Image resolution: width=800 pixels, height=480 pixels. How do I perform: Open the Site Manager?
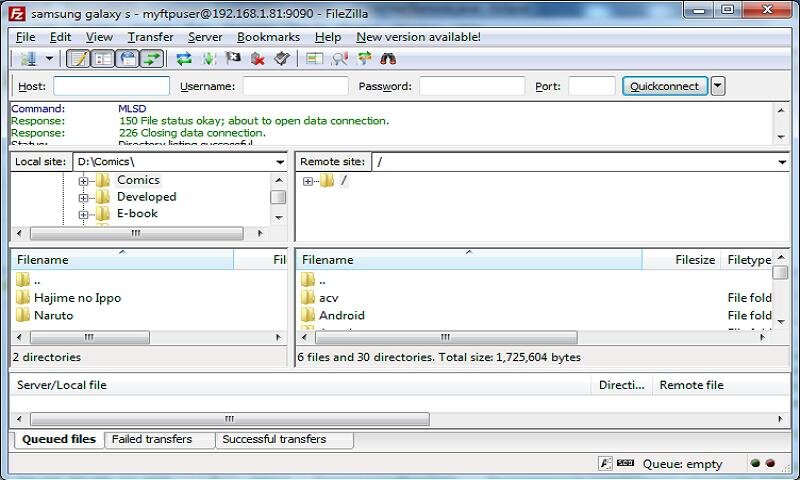click(x=28, y=59)
